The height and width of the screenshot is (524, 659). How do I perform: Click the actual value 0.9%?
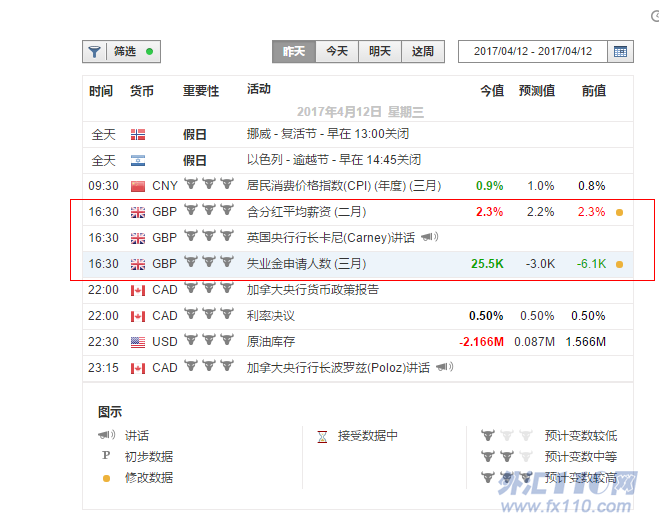click(x=490, y=186)
